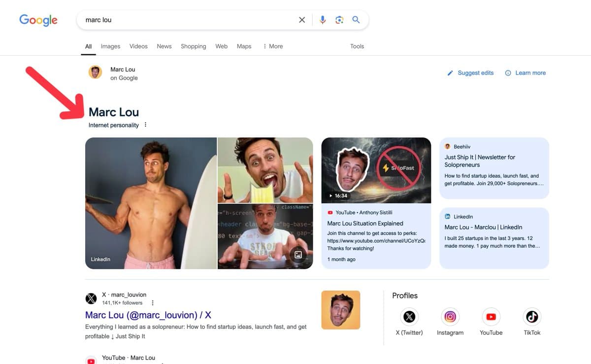
Task: Click the Beehiiv favicon on the newsletter card
Action: (x=448, y=147)
